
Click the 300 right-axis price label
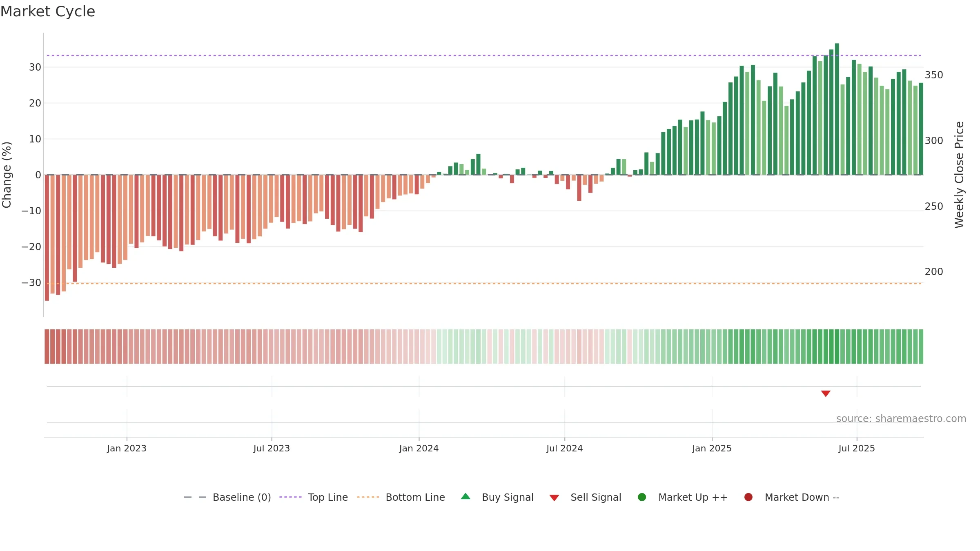coord(934,141)
